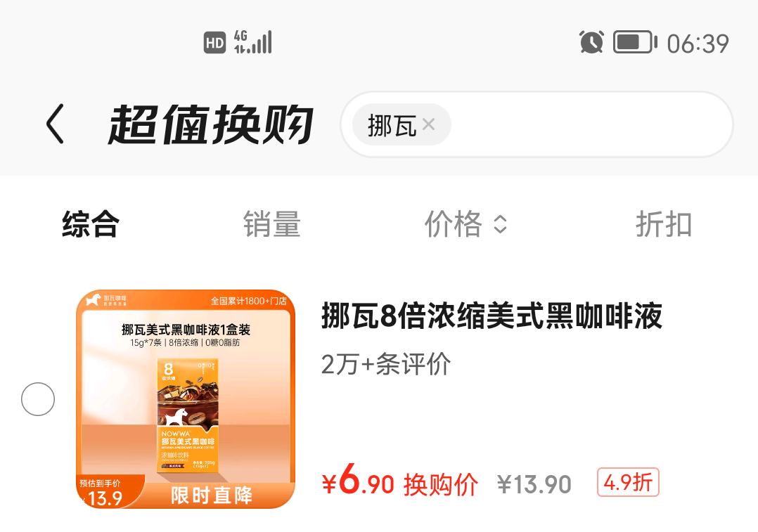Open 挪瓦8倍浓缩美式黑咖啡液 product title

point(492,316)
